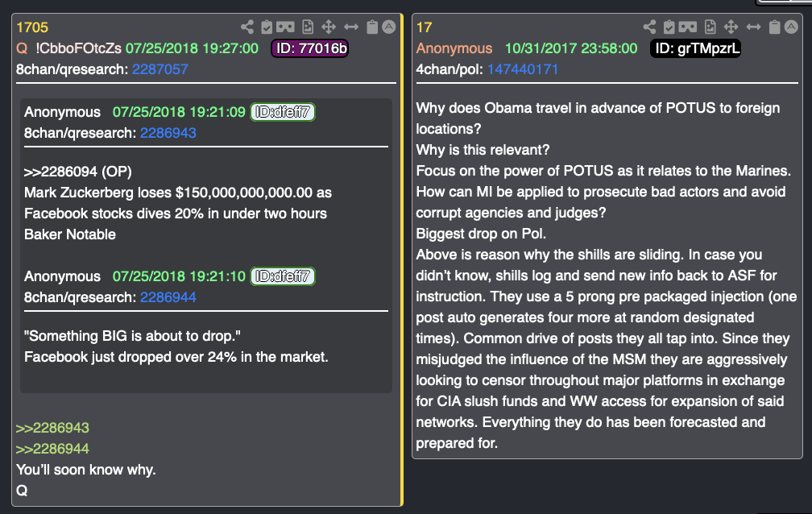Click the clipboard-check icon on post 17
The height and width of the screenshot is (514, 812).
(x=670, y=27)
